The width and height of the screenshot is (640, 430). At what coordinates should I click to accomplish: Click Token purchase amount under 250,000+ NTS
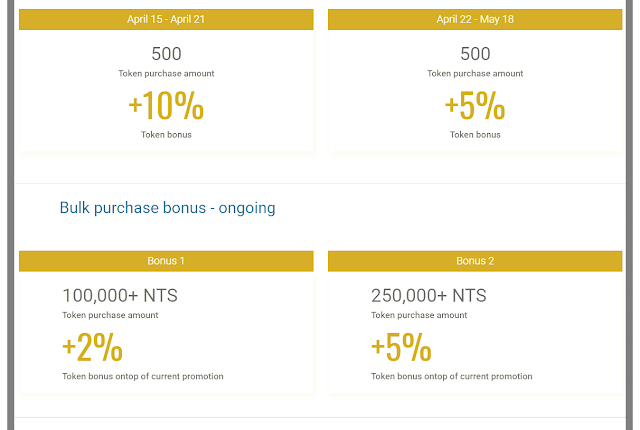tap(419, 315)
